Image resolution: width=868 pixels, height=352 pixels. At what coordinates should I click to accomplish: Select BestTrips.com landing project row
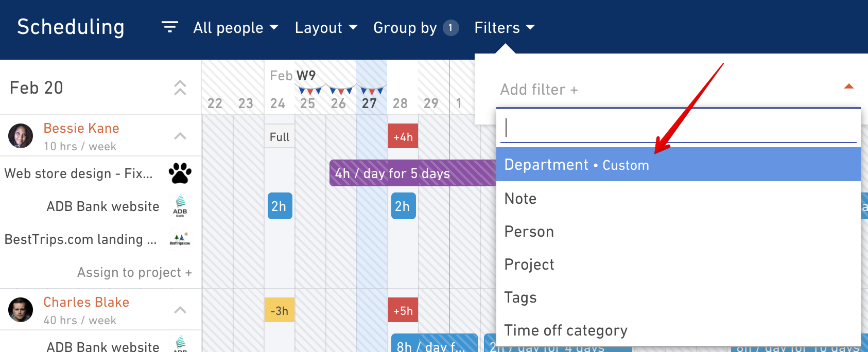point(100,239)
